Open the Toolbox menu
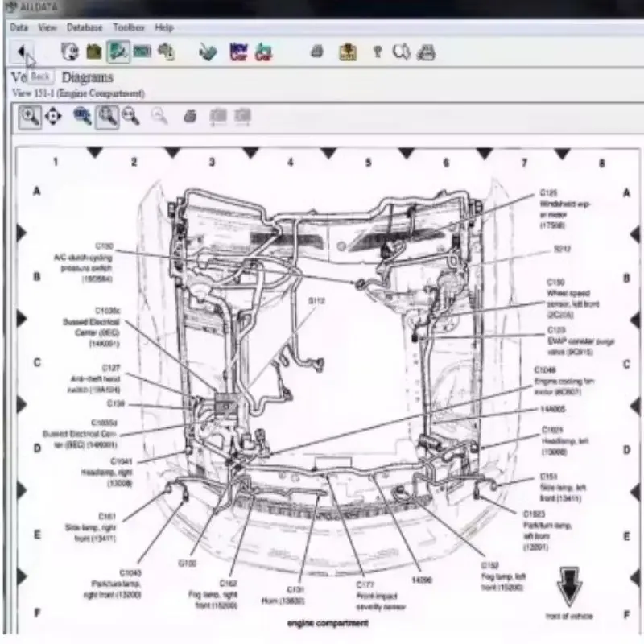This screenshot has width=644, height=644. tap(129, 27)
